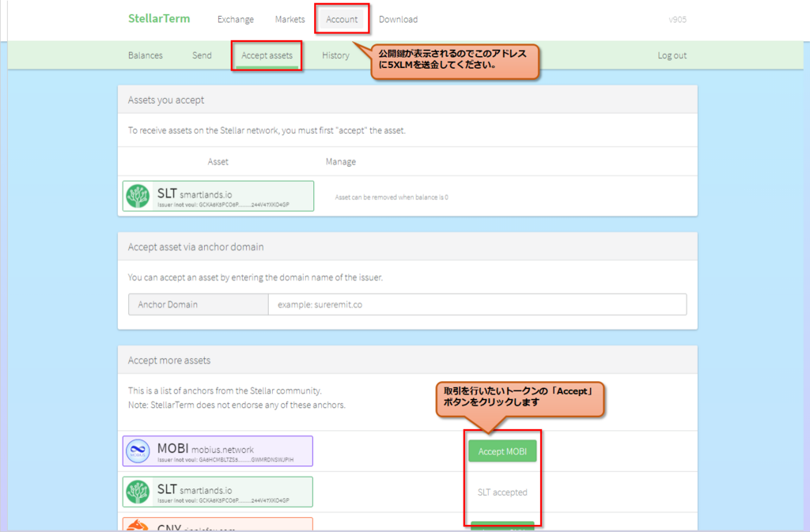Switch to the Send tab
The height and width of the screenshot is (532, 810).
[x=202, y=55]
